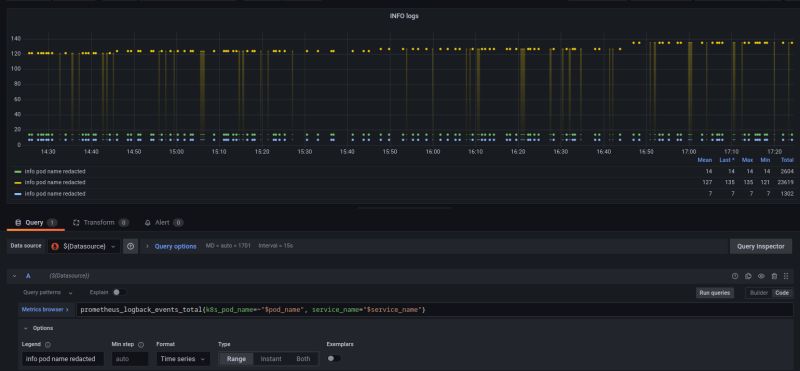Open Query inspector
The image size is (800, 371).
click(761, 246)
